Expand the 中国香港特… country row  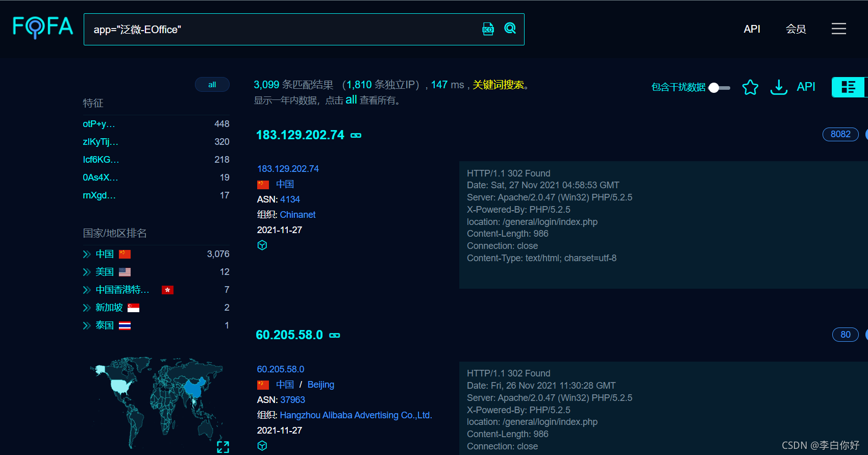[87, 290]
